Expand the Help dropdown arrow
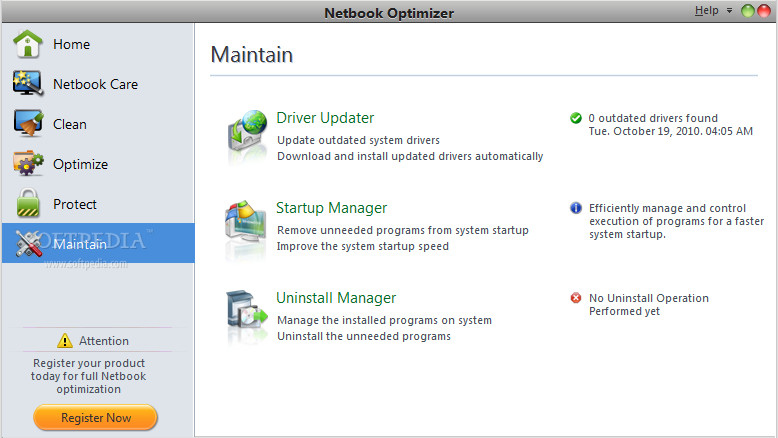Viewport: 778px width, 438px height. pos(729,10)
